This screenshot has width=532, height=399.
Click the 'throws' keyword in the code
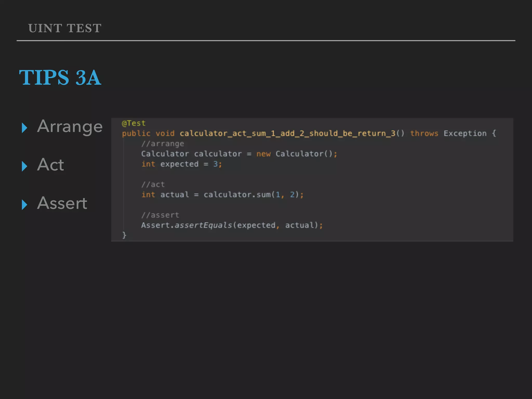pos(424,134)
